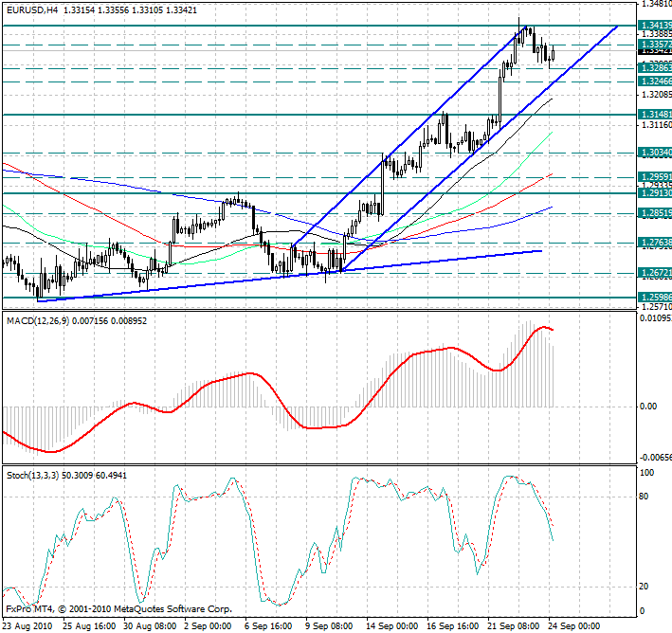This screenshot has height=633, width=672.
Task: Select the 1.29130 price level label
Action: click(655, 193)
